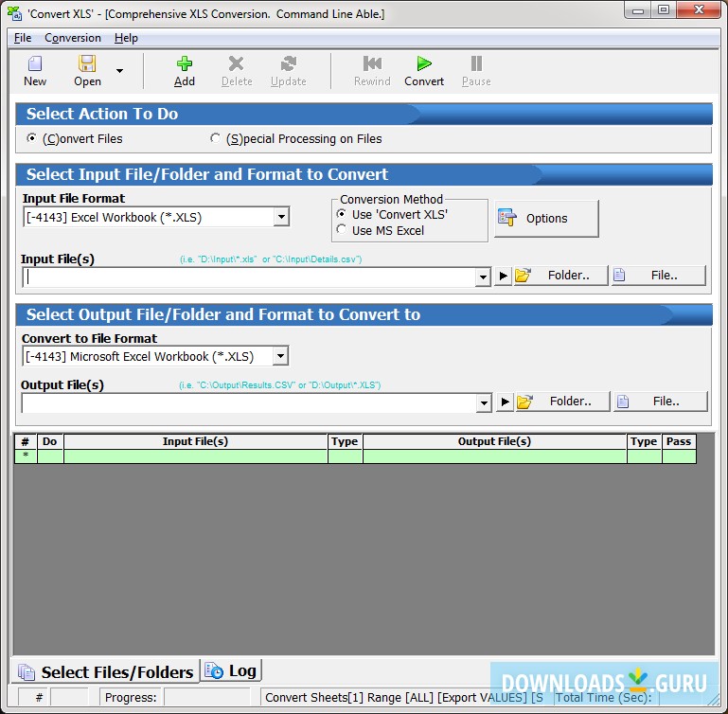Switch to the Log tab
This screenshot has width=728, height=714.
point(231,670)
